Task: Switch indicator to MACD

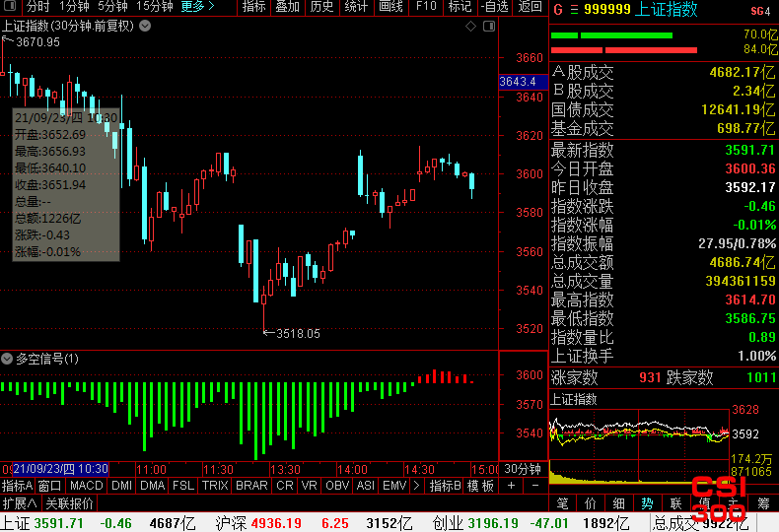Action: (x=87, y=486)
